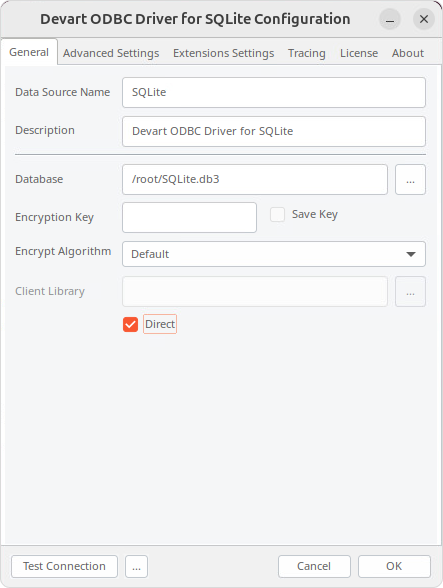Show the About tab
Screen dimensions: 443x588
pos(408,53)
